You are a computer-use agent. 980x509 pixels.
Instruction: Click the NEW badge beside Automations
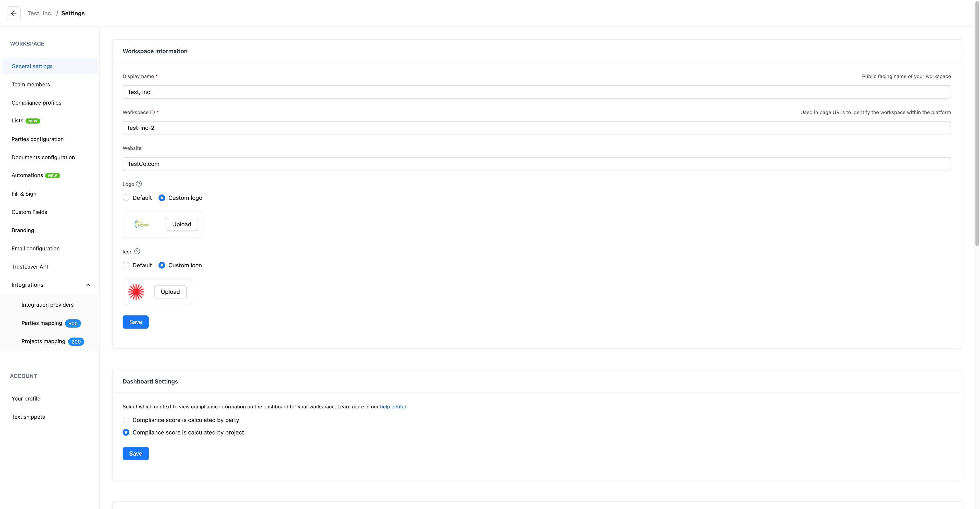53,176
